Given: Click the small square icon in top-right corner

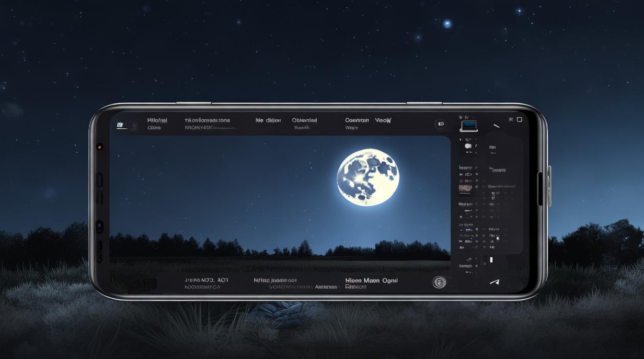Looking at the screenshot, I should click(x=520, y=119).
